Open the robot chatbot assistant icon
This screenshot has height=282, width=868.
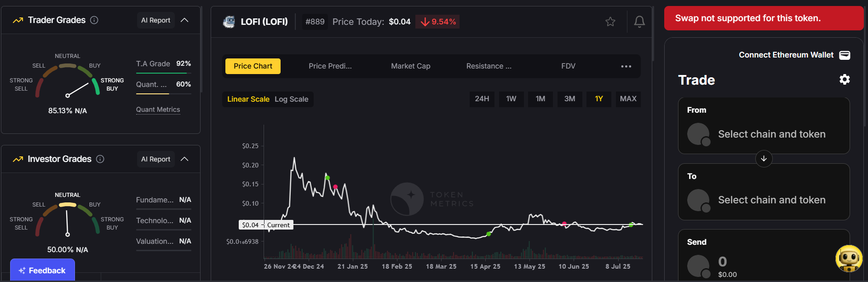(x=849, y=259)
